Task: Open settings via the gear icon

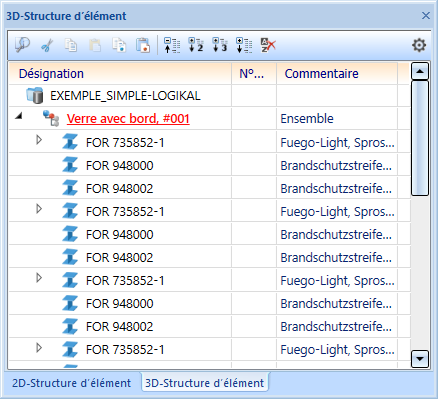Action: tap(419, 45)
